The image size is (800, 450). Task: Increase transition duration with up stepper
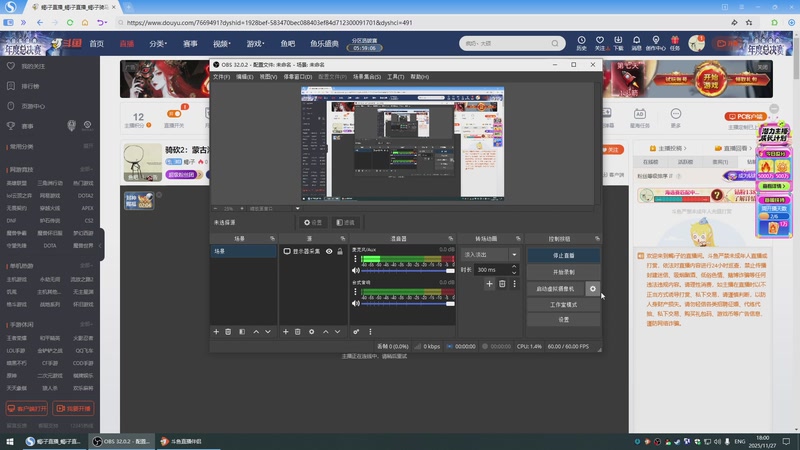click(x=514, y=266)
